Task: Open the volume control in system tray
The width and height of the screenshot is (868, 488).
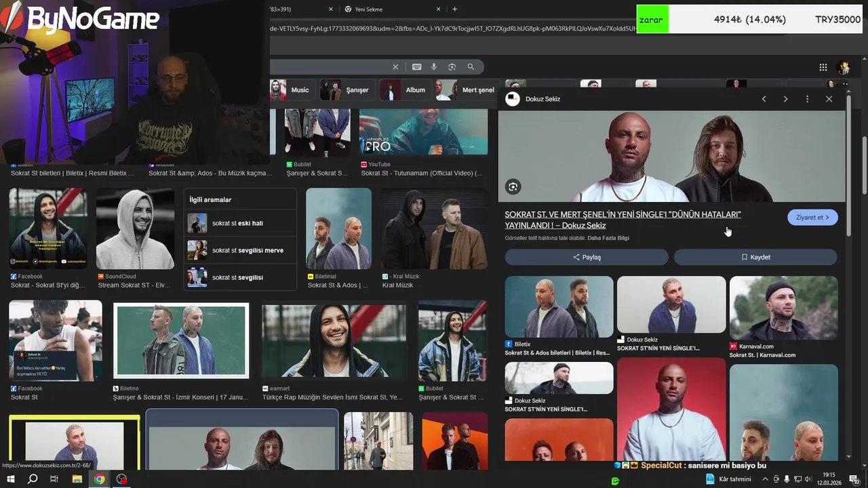Action: (808, 479)
